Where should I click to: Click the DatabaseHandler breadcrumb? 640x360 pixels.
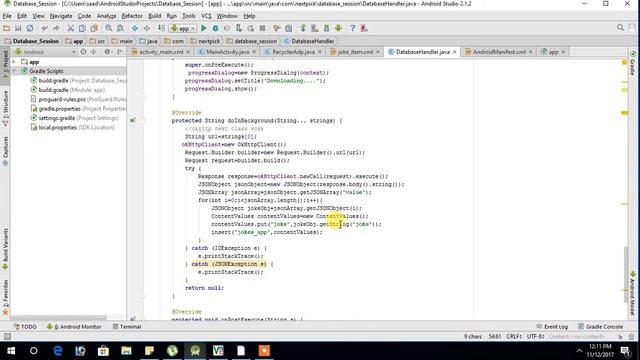(309, 41)
